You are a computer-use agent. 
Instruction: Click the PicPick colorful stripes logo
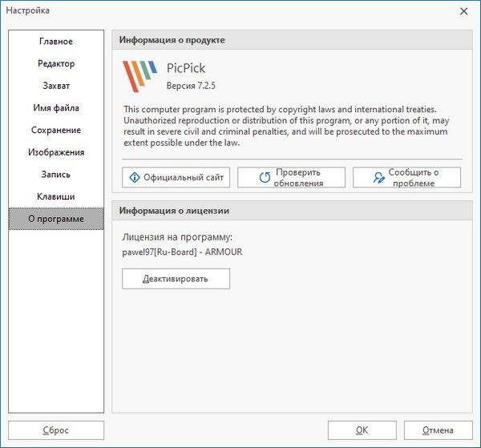coord(139,75)
